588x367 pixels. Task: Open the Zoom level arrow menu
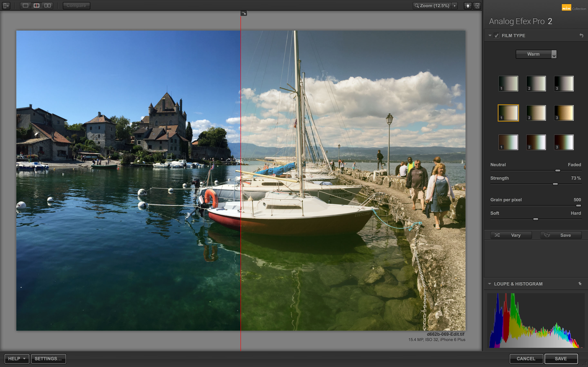pos(455,6)
